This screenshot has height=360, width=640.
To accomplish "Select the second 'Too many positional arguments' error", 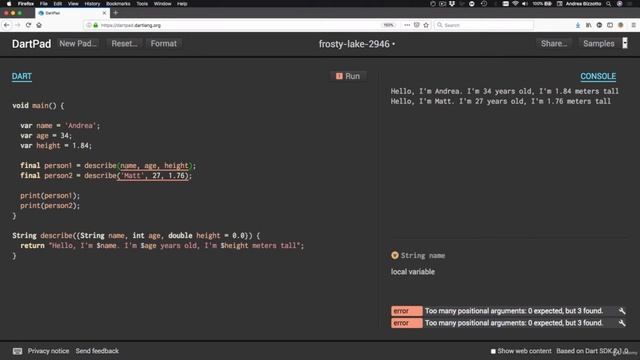I will pyautogui.click(x=509, y=323).
